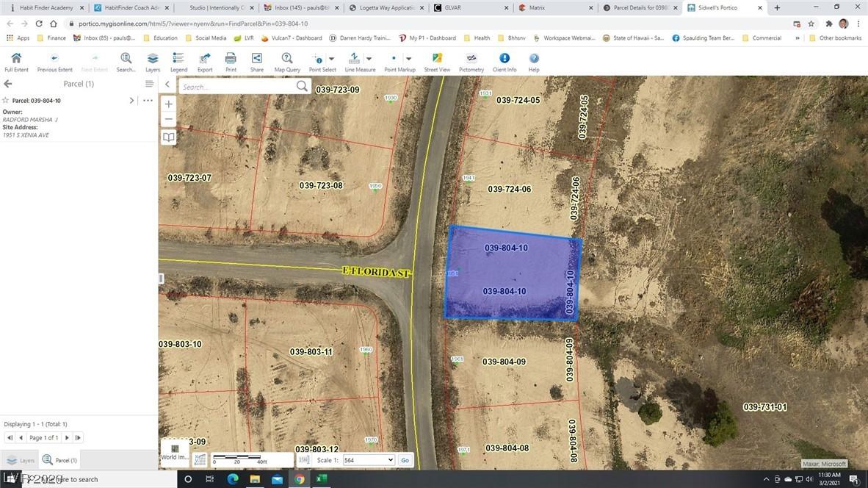This screenshot has height=488, width=868.
Task: Bookmark this page with the star
Action: pyautogui.click(x=811, y=24)
